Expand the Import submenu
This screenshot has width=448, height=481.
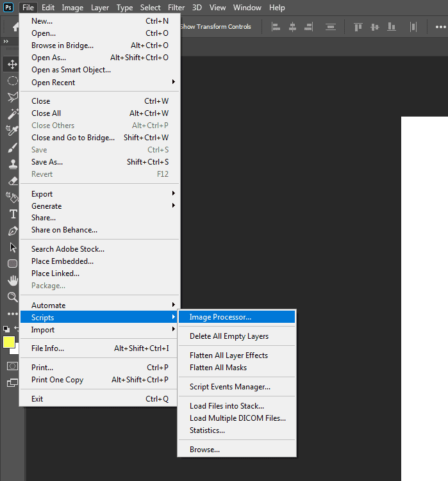click(99, 329)
